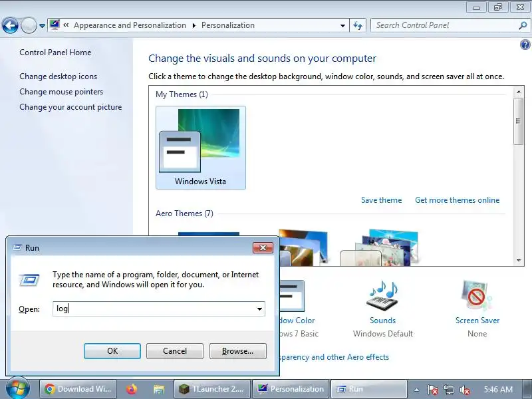
Task: Click the Run icon in dialog title bar
Action: click(17, 247)
